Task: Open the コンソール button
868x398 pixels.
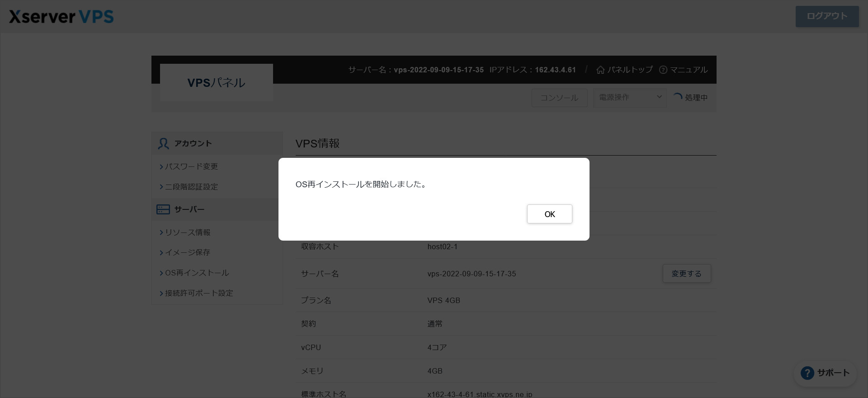Action: click(x=559, y=98)
